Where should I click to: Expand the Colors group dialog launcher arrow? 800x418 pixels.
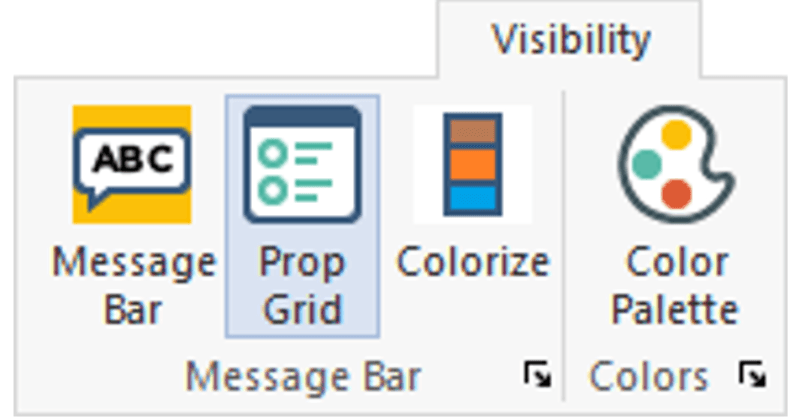[752, 376]
